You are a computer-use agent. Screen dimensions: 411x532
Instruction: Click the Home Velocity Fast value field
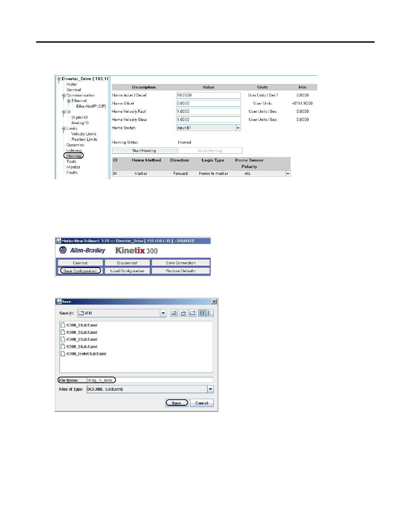209,112
